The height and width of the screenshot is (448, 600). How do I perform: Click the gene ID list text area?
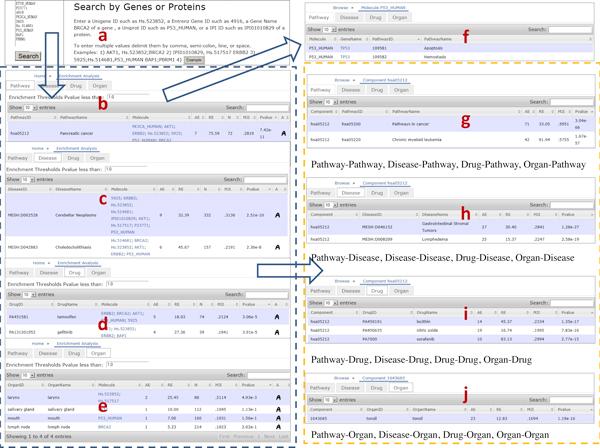point(34,21)
